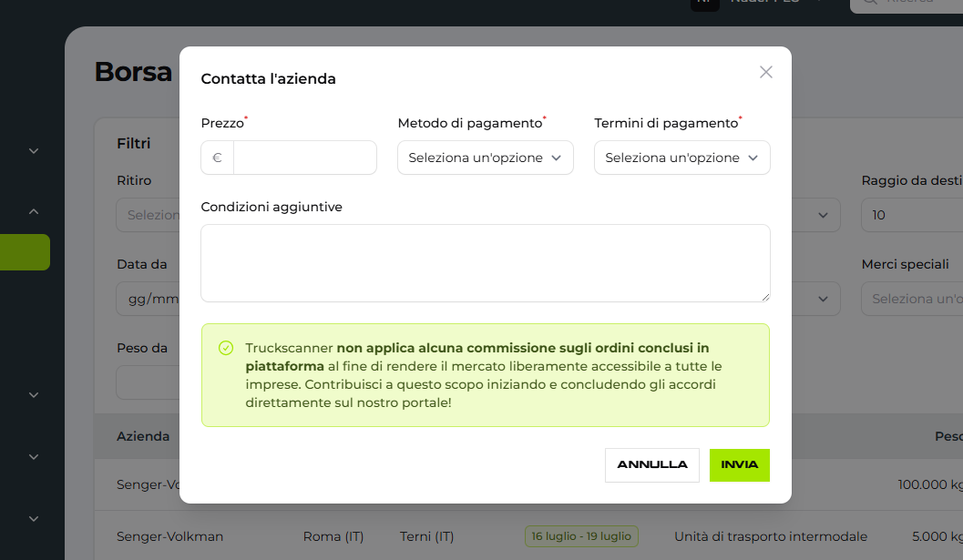Screen dimensions: 963x560
Task: Click the green checkmark info icon
Action: (226, 348)
